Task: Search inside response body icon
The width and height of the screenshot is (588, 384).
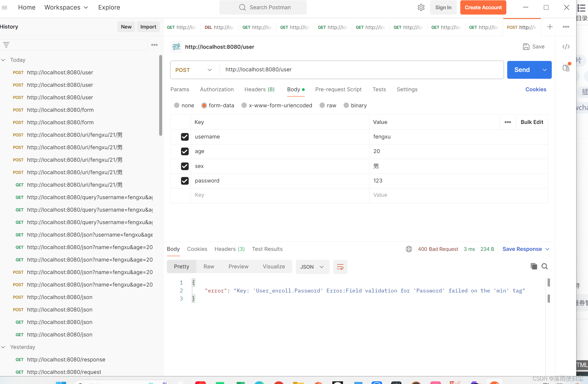Action: pos(545,266)
